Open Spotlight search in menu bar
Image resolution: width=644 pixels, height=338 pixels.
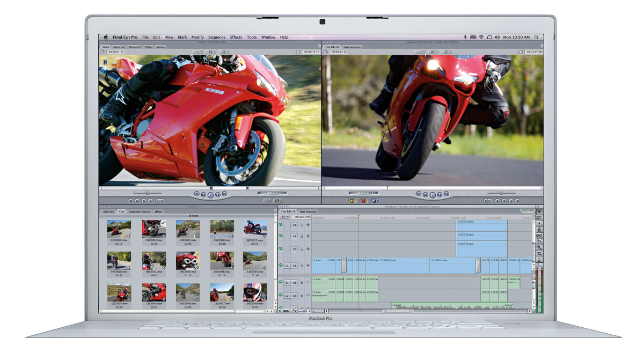point(536,37)
